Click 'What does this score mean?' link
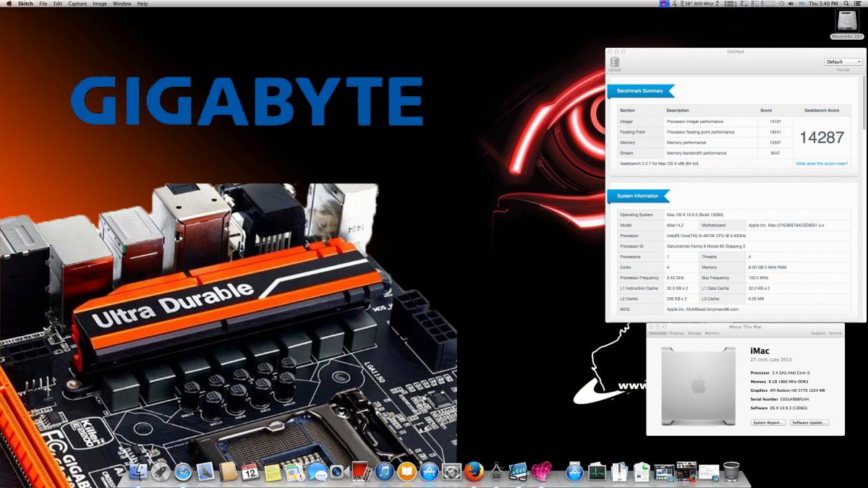This screenshot has height=488, width=868. pos(822,163)
